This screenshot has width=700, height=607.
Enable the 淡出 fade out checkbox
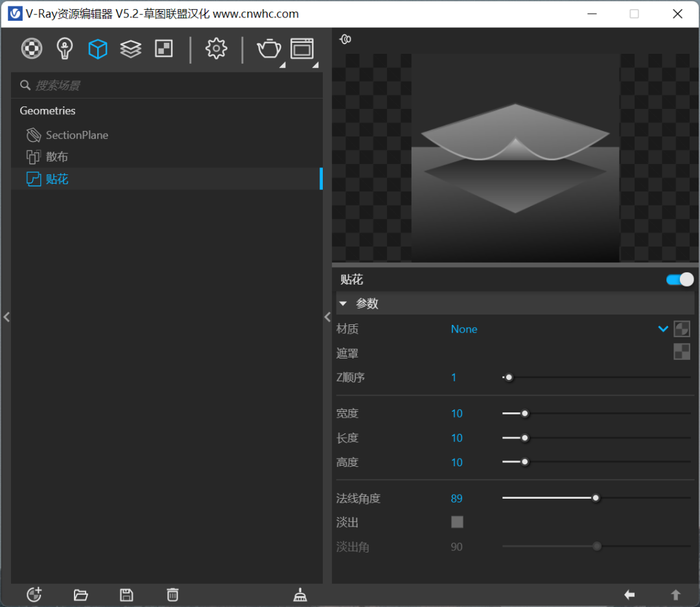(457, 522)
